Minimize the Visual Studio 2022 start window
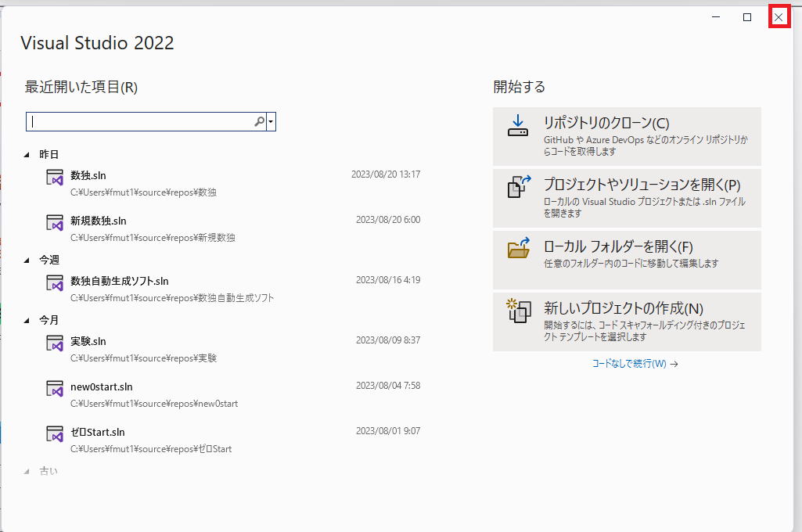802x532 pixels. pyautogui.click(x=716, y=17)
